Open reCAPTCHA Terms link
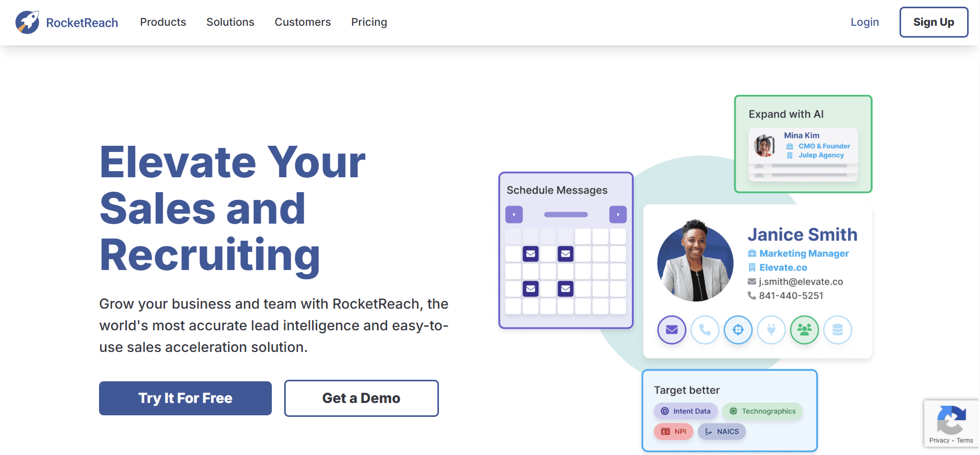Viewport: 980px width, 455px height. 965,441
